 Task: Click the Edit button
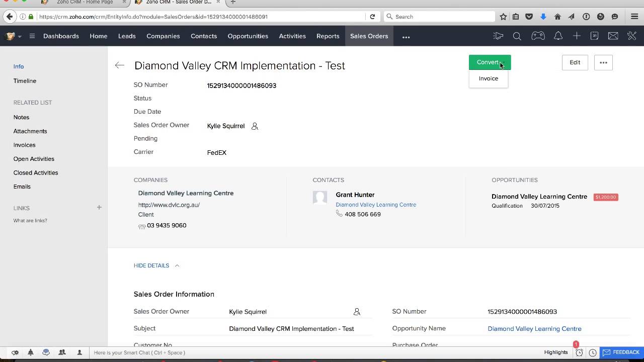[x=575, y=62]
